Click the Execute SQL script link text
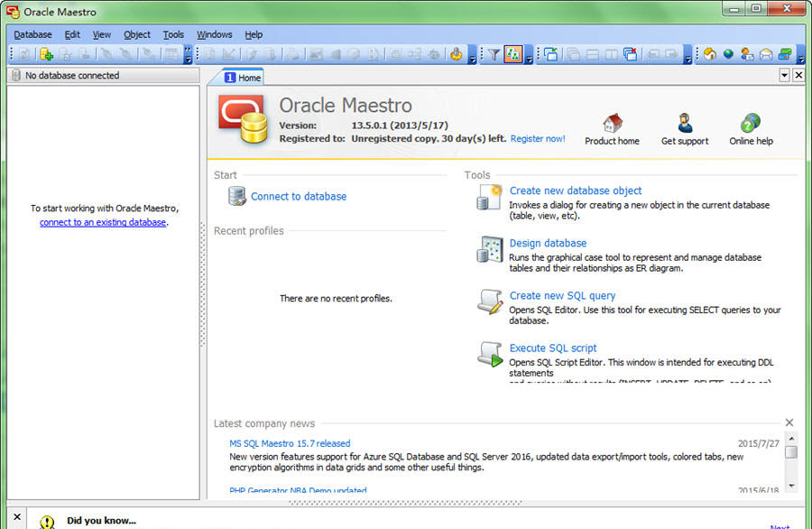 (x=552, y=348)
